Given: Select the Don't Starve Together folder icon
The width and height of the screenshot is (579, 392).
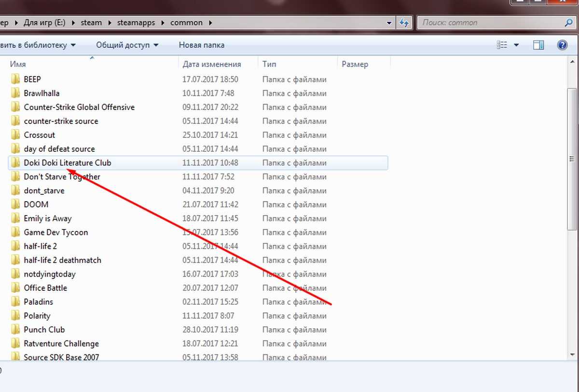Looking at the screenshot, I should click(x=15, y=177).
